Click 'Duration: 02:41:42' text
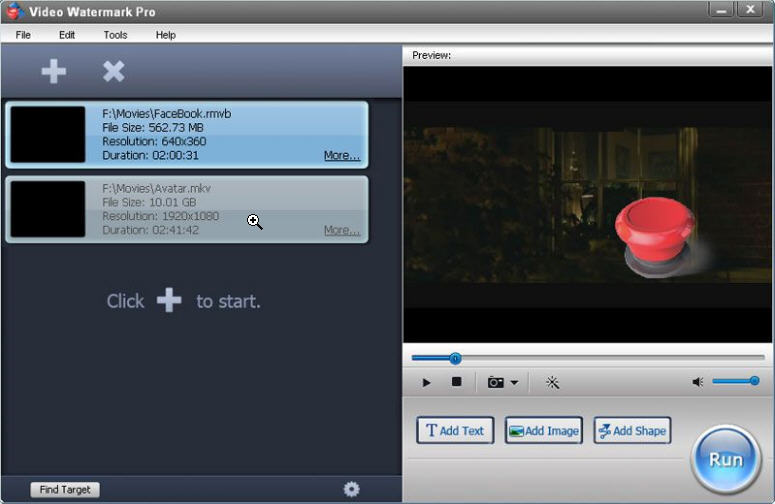This screenshot has height=504, width=775. tap(150, 230)
